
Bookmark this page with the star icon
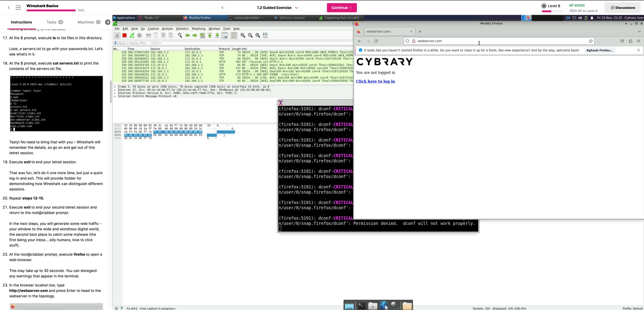point(591,41)
